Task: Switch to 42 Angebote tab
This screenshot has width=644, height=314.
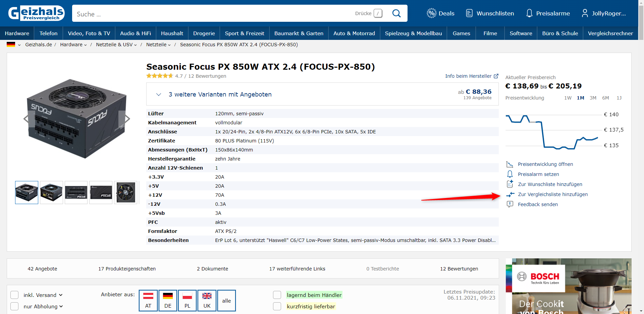Action: (42, 269)
